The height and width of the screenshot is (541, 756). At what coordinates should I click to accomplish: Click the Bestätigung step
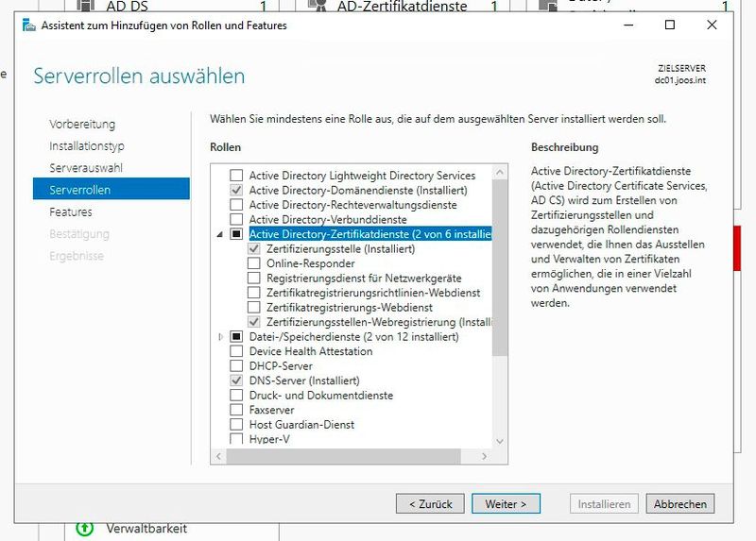(x=79, y=233)
